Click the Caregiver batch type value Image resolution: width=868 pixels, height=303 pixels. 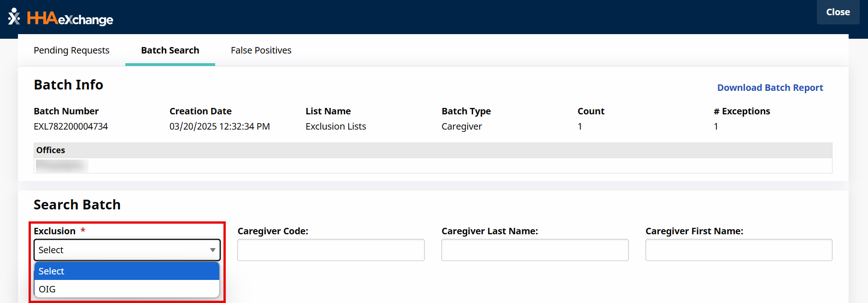461,126
